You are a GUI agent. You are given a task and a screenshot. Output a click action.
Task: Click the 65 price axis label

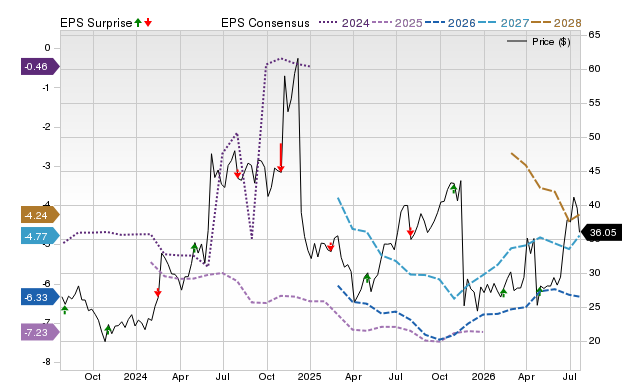594,35
